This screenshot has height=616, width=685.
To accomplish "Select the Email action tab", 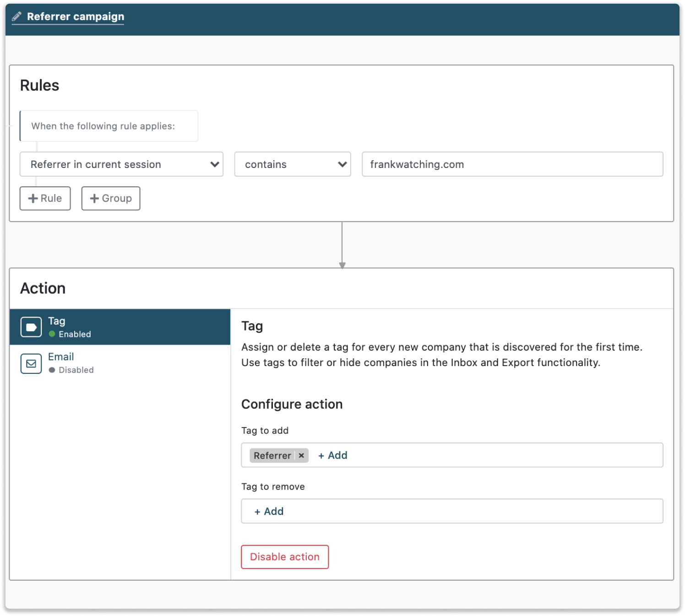I will pos(120,363).
